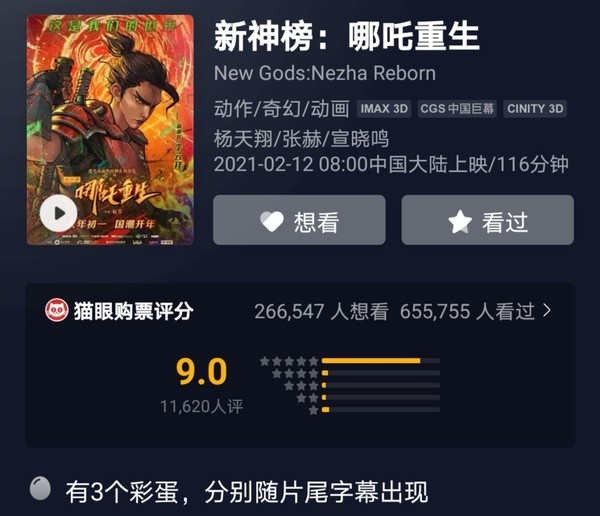
Task: Open the 266,547 人想看 count
Action: coord(321,311)
